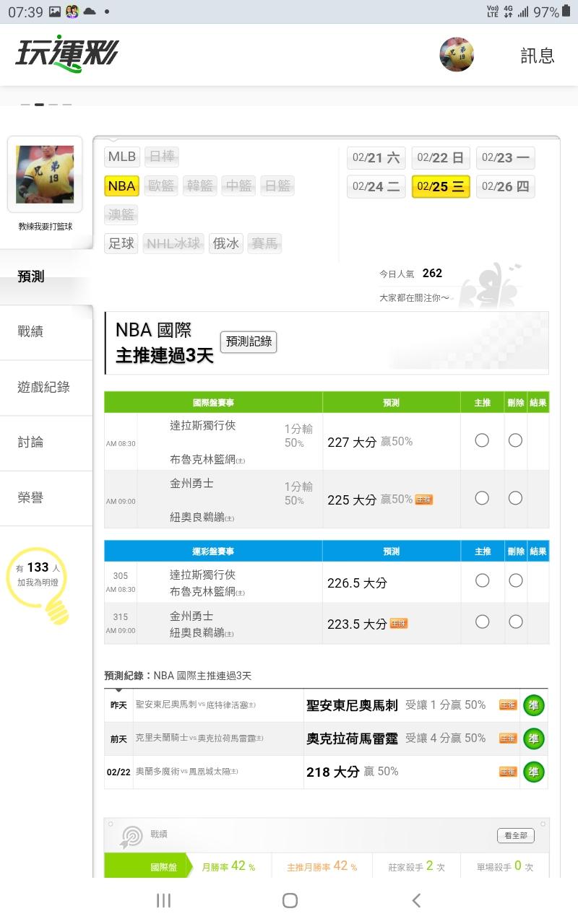Click the 227 大分 prediction text
The image size is (578, 924).
(x=352, y=442)
